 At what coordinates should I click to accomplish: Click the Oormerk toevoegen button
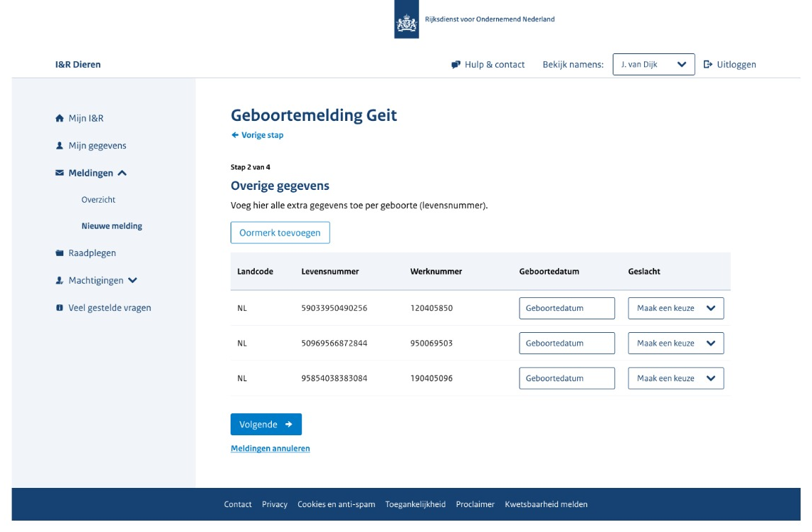pos(280,233)
